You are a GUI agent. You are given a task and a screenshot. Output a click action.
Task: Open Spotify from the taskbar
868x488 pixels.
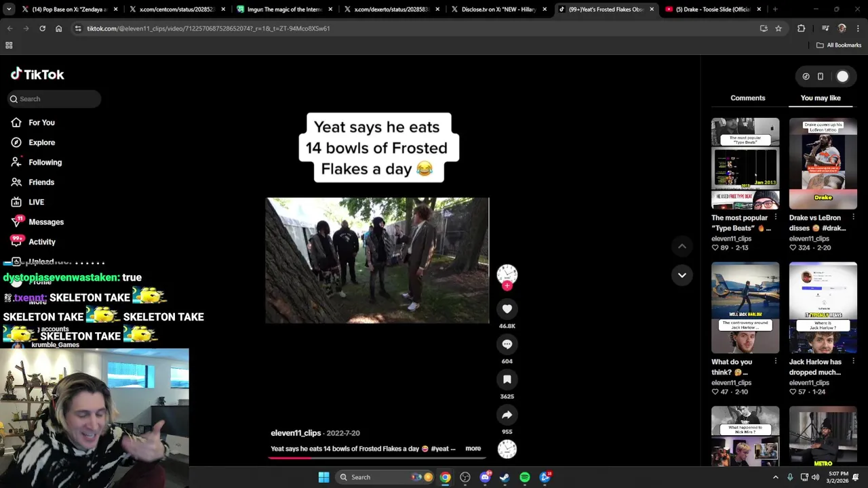tap(525, 477)
